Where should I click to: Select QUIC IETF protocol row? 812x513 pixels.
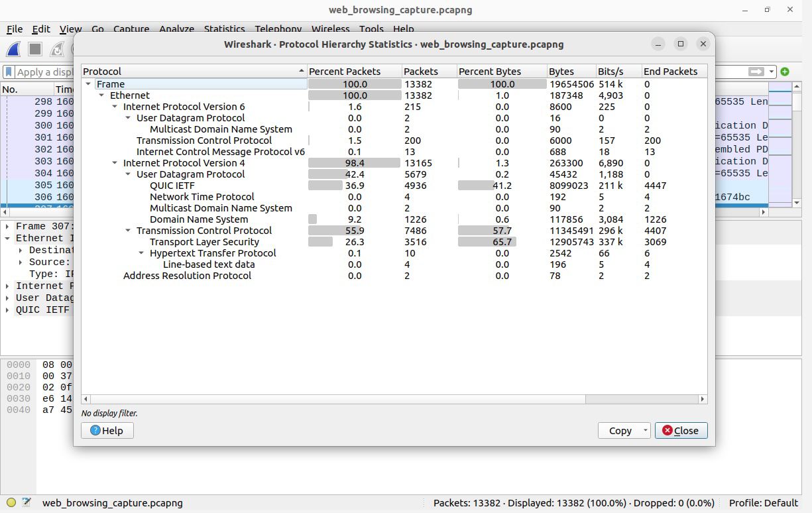click(394, 186)
